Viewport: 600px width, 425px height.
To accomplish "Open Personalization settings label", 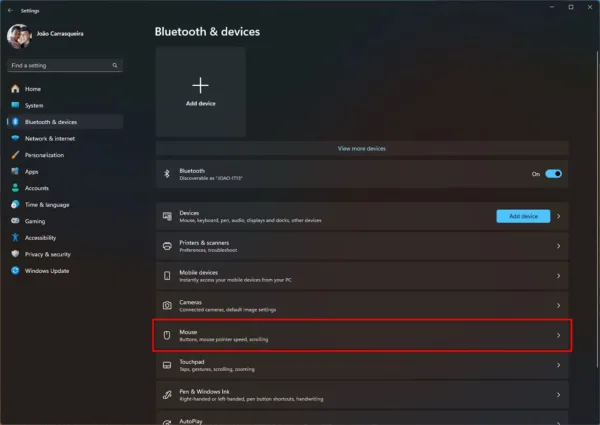I will click(44, 155).
